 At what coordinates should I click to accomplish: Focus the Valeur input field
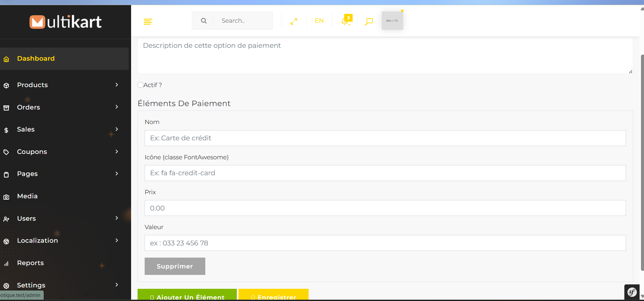385,243
